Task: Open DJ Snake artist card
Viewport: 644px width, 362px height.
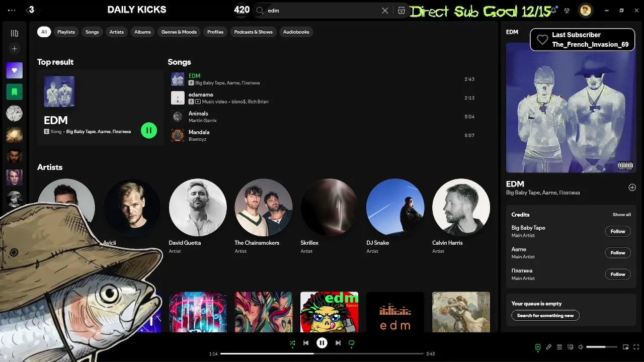Action: (x=395, y=216)
